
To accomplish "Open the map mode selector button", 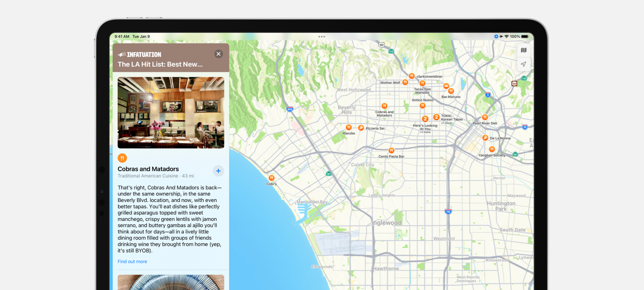I will click(x=524, y=50).
